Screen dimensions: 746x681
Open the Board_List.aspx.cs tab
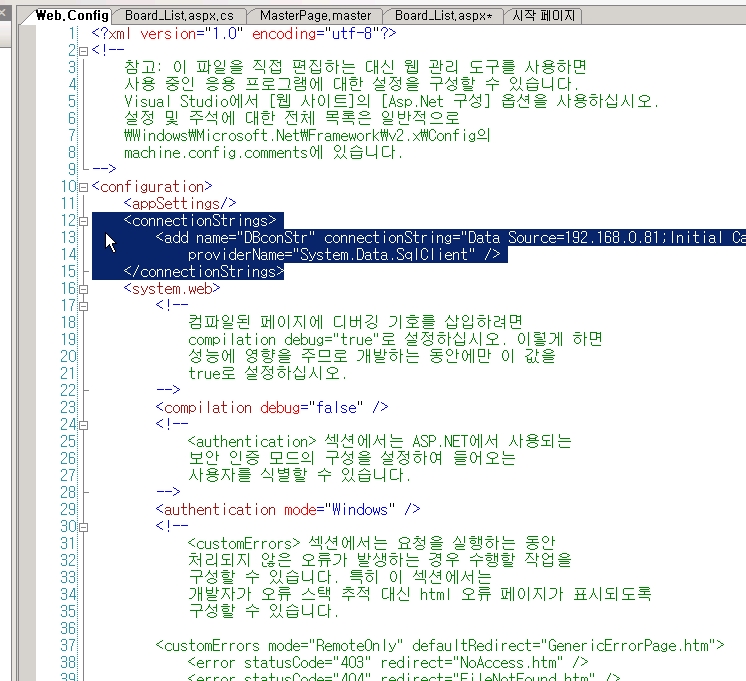tap(179, 16)
